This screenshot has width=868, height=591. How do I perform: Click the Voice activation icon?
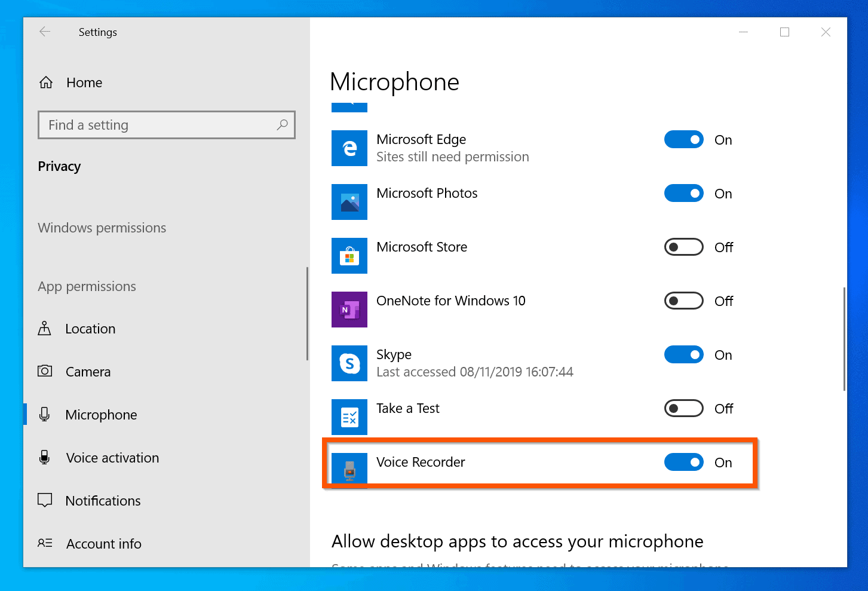45,457
